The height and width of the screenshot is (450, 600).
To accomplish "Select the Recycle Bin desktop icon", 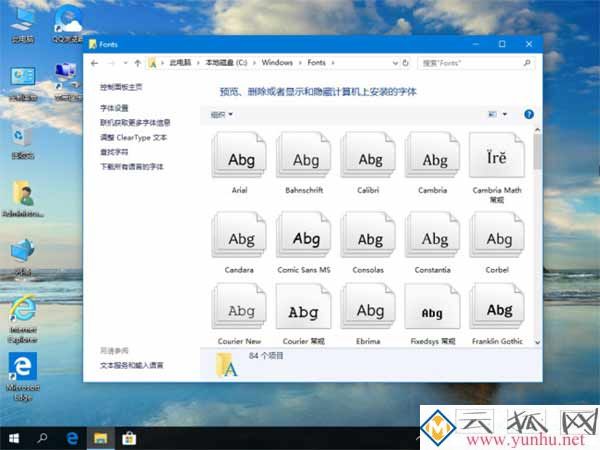I will (x=23, y=143).
